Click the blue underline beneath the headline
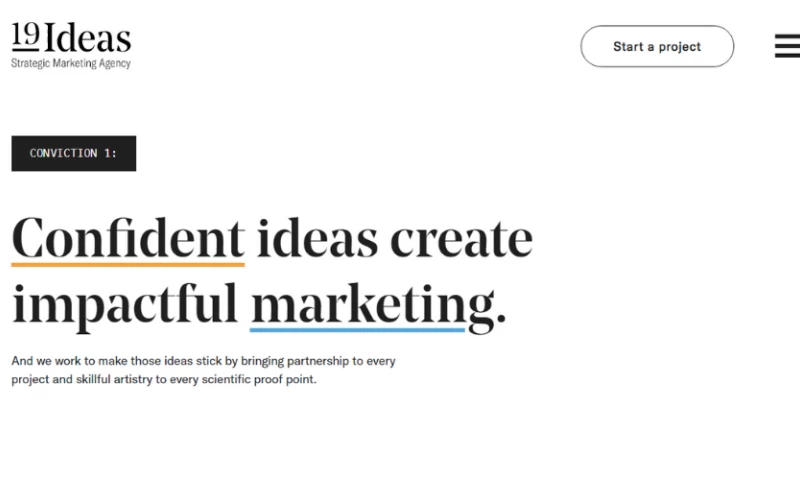Image resolution: width=800 pixels, height=480 pixels. 358,328
